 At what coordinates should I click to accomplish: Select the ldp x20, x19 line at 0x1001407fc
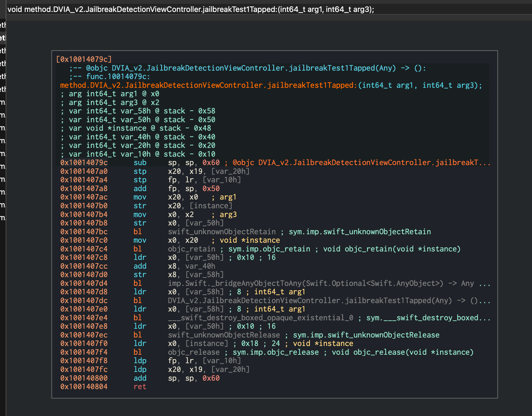[155, 369]
